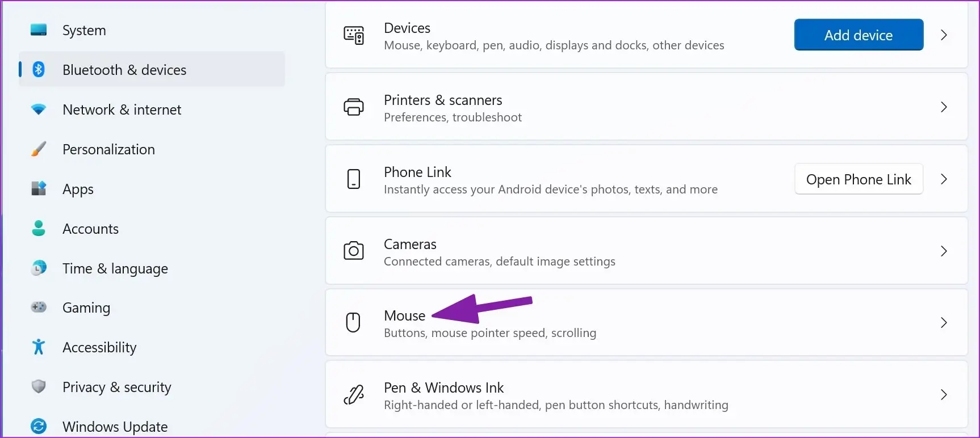Click the Add device button
980x438 pixels.
pos(858,35)
